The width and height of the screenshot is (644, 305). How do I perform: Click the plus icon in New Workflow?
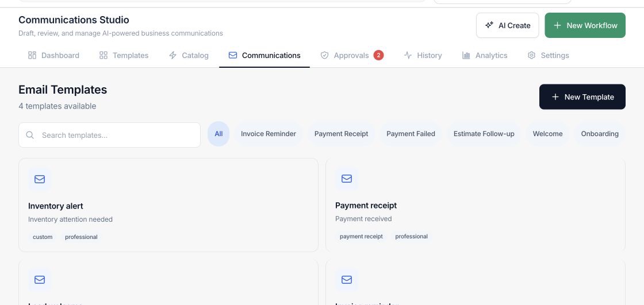coord(557,25)
